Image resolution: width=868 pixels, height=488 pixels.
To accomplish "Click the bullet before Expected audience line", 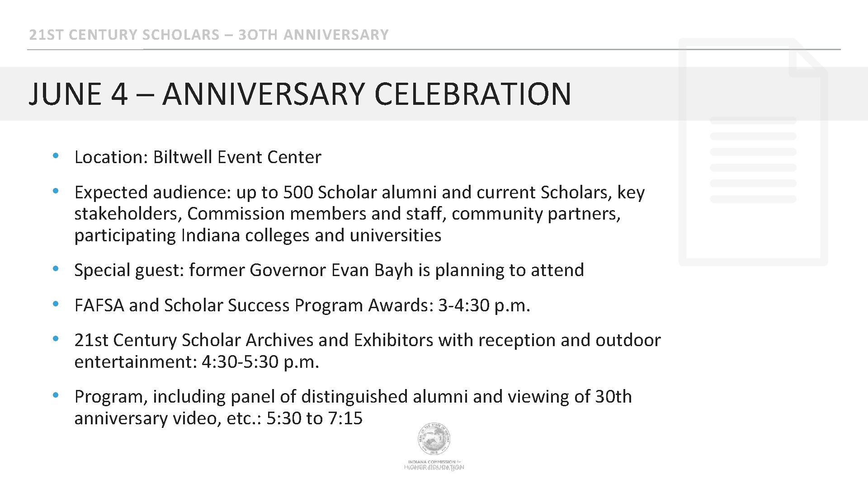I will tap(55, 191).
